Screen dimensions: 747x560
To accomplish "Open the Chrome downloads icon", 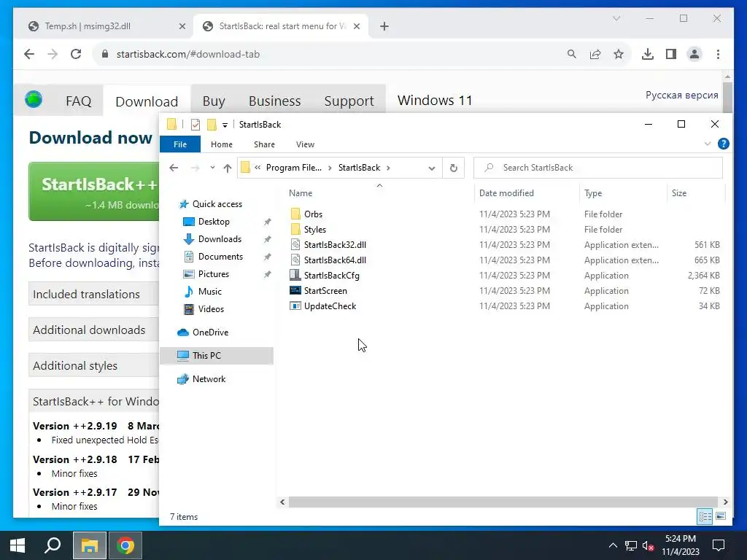I will pos(648,54).
